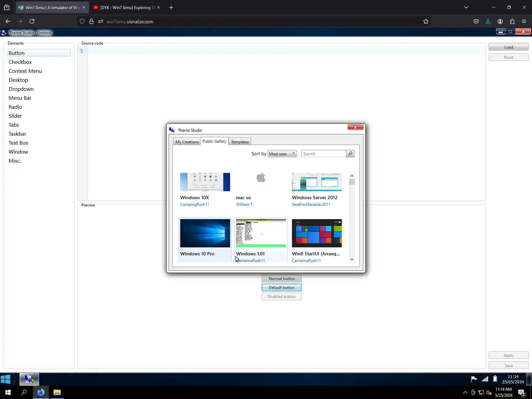Open the browser account icon
This screenshot has width=532, height=399.
[500, 21]
